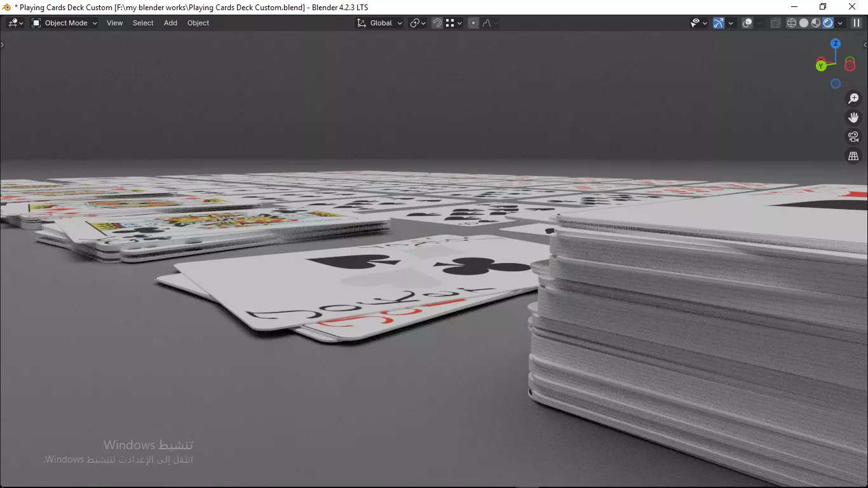This screenshot has height=488, width=868.
Task: Switch to solid viewport shading
Action: tap(804, 23)
